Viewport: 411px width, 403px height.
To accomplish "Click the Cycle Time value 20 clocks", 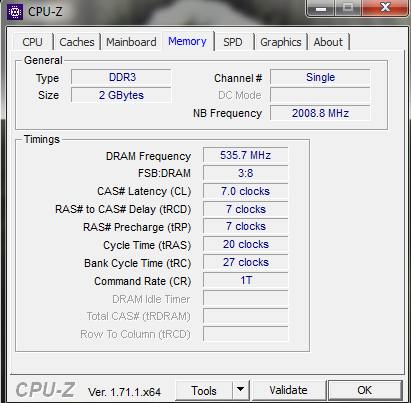I will tap(246, 245).
